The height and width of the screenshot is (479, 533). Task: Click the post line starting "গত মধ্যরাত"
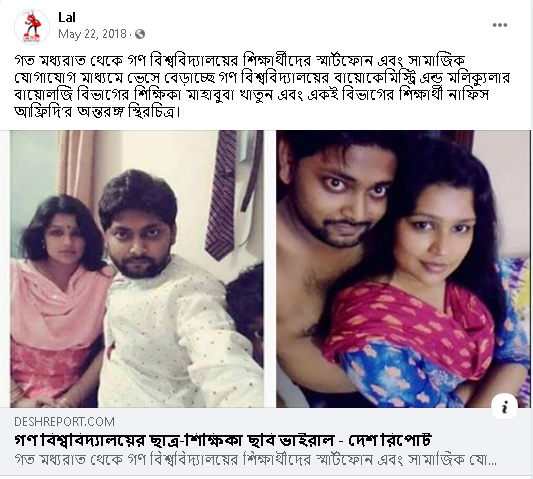[x=240, y=61]
